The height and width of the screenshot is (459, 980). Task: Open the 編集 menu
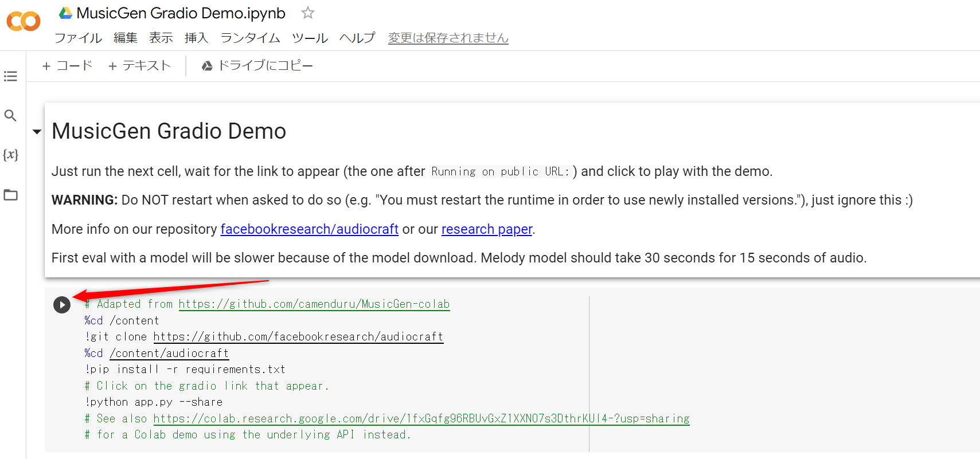(x=125, y=38)
